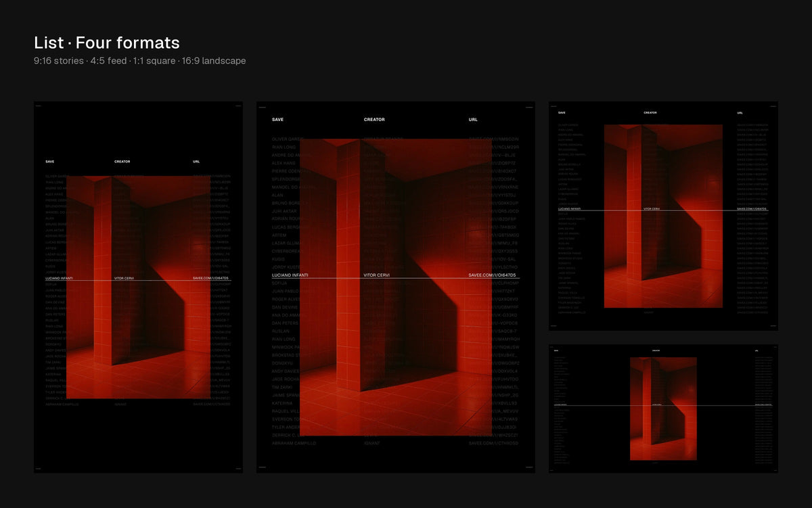Select the red room image in the 16:9 landscape panel
This screenshot has width=812, height=508.
click(663, 409)
